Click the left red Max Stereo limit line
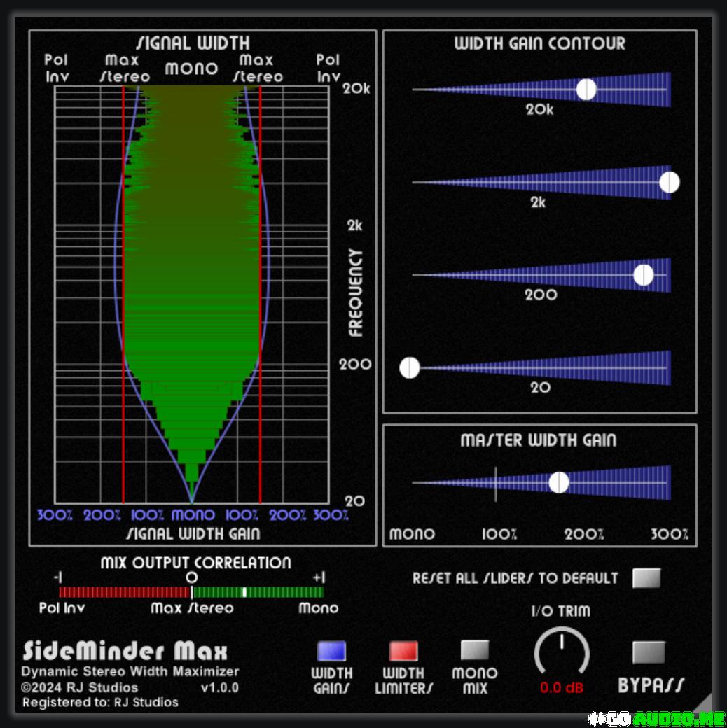727x728 pixels. pos(123,294)
